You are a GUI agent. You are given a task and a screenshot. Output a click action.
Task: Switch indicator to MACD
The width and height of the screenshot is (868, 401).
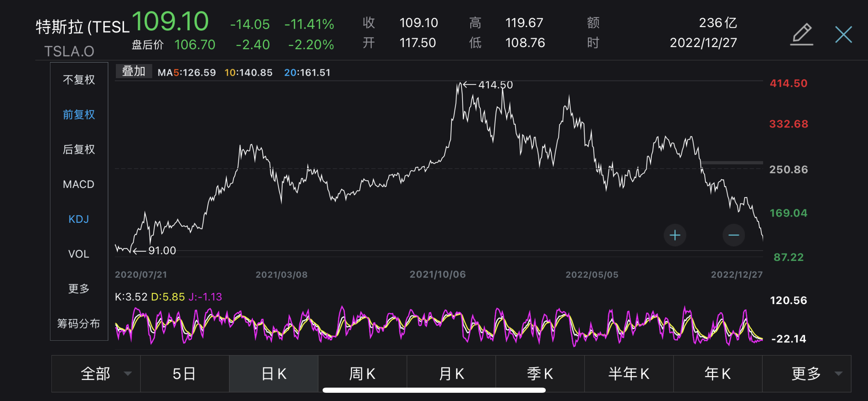point(79,184)
